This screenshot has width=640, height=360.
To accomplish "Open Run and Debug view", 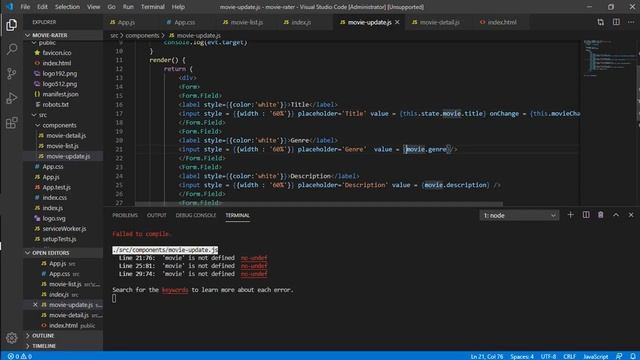I will point(11,98).
